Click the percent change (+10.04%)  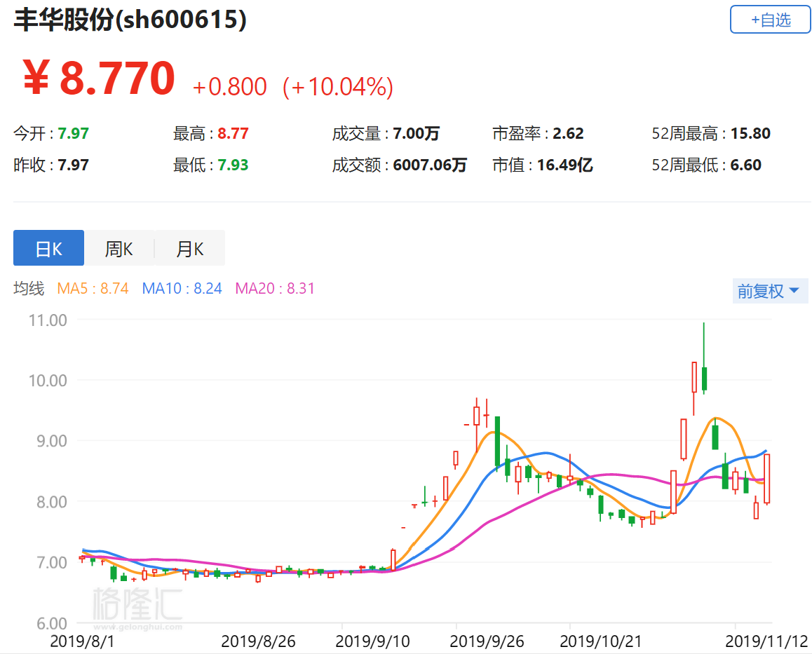pos(338,86)
